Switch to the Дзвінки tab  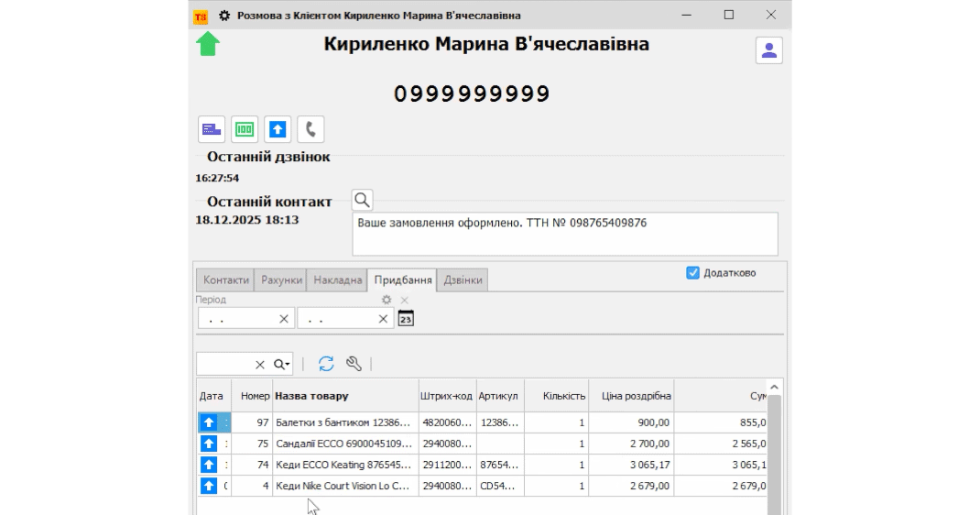tap(463, 280)
